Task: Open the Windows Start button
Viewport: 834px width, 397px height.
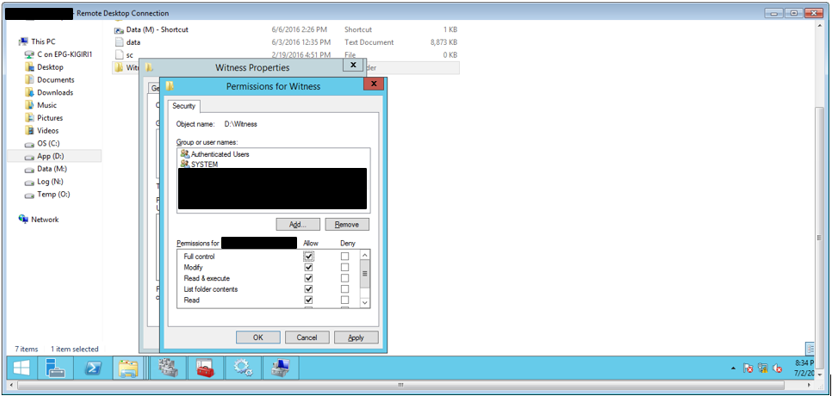Action: 21,368
